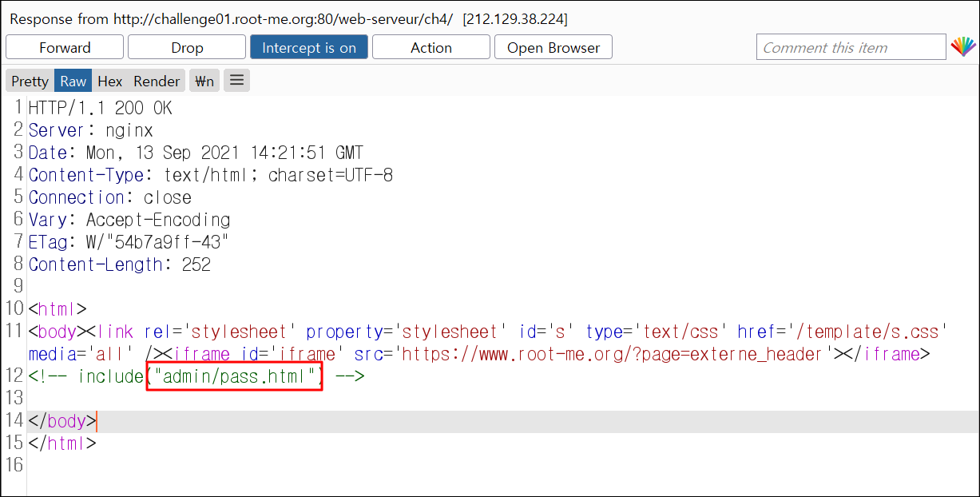Click the Content-Type header line
Screen dimensions: 980x497
211,175
